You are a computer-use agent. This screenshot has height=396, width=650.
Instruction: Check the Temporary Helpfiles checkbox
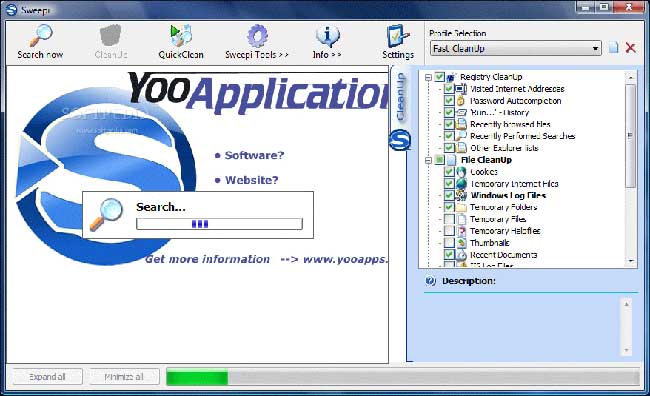click(449, 231)
